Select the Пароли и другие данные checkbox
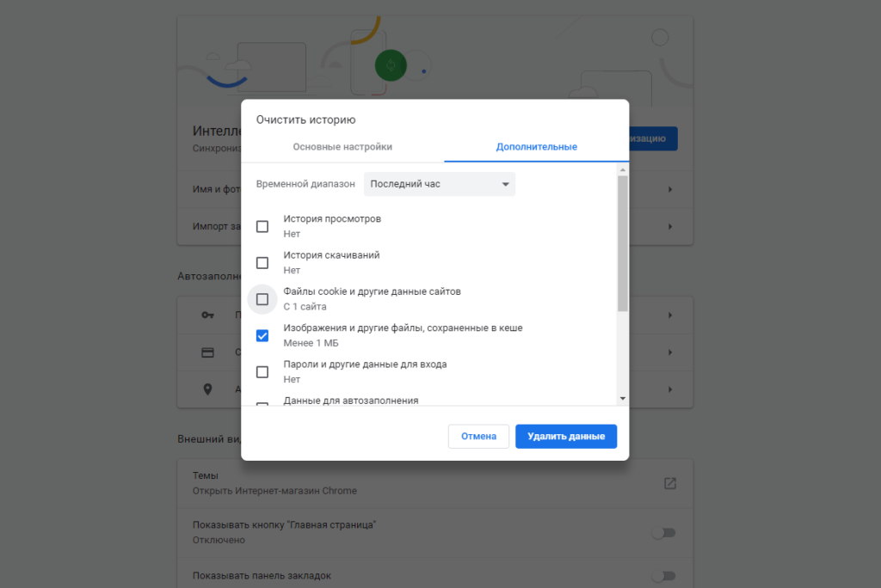 click(x=262, y=372)
